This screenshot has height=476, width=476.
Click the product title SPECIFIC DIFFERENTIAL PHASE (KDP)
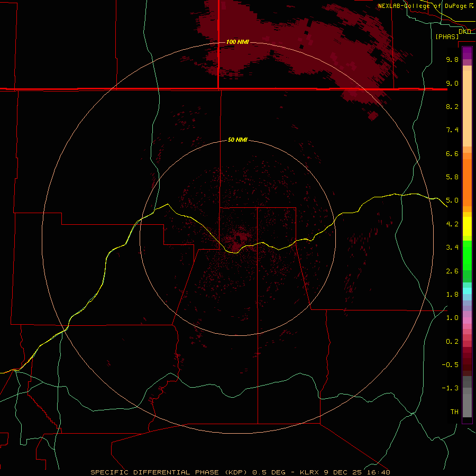169,472
